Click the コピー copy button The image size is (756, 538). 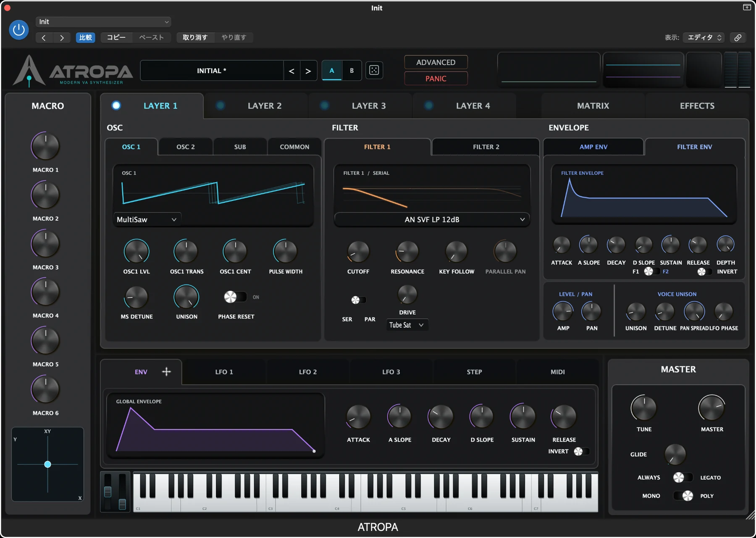(116, 37)
